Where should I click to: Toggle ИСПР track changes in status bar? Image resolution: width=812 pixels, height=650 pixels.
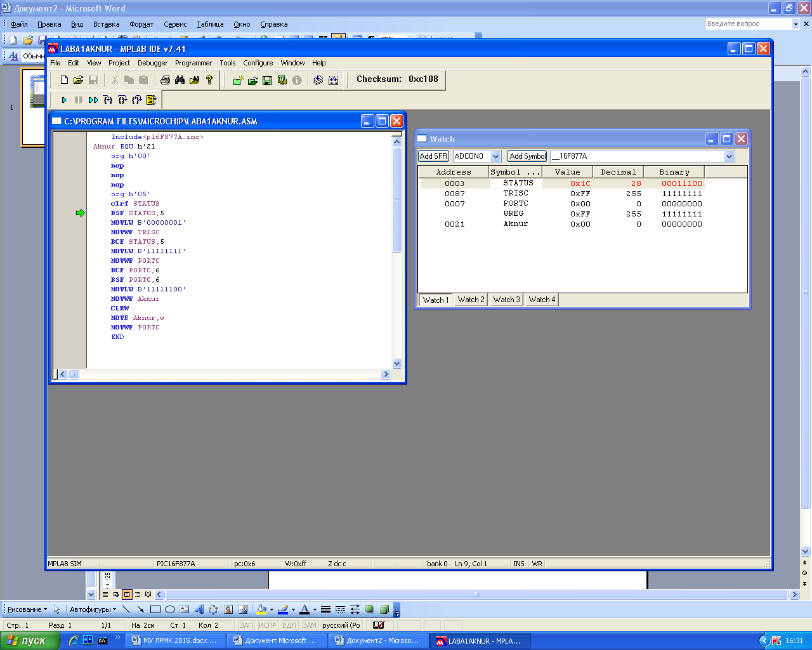(267, 625)
